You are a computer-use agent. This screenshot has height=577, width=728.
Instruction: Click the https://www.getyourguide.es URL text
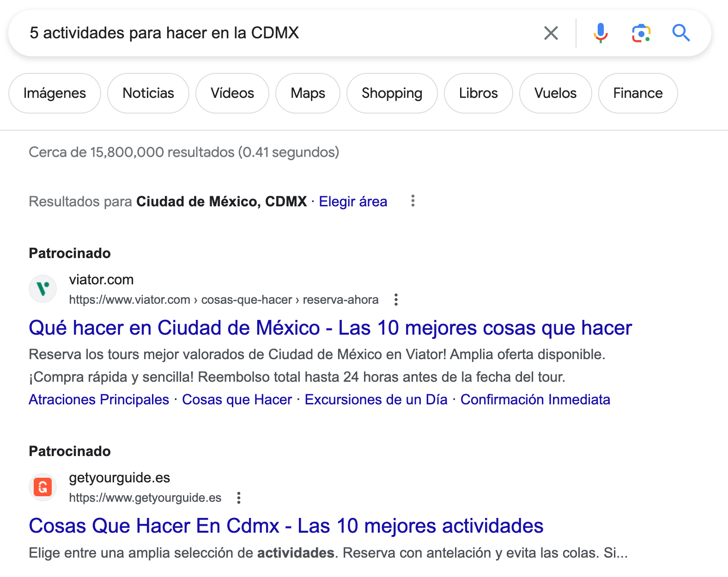click(x=145, y=498)
